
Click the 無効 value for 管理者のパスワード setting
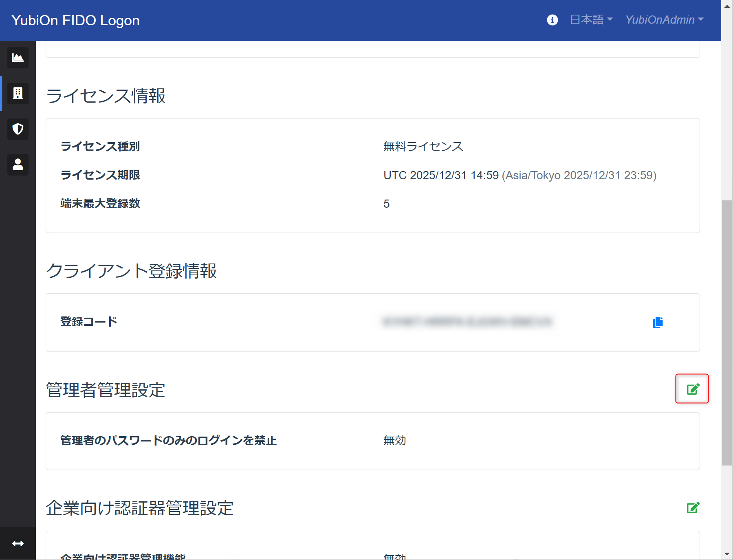pyautogui.click(x=394, y=440)
